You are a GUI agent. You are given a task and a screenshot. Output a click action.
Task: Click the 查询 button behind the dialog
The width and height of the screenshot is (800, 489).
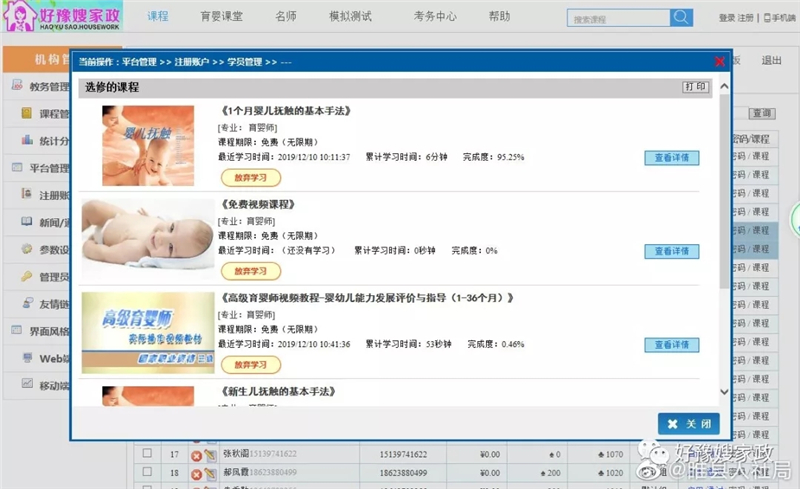pos(762,113)
